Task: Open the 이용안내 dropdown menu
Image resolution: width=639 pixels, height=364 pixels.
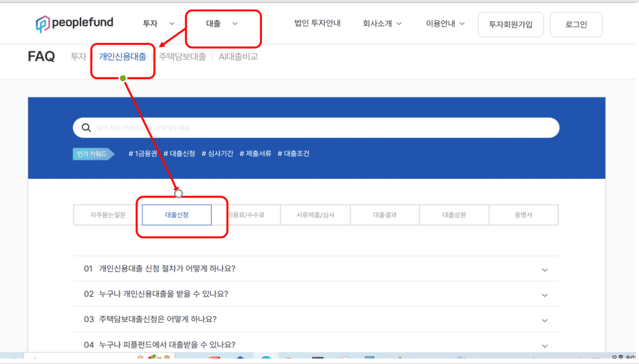Action: coord(446,24)
